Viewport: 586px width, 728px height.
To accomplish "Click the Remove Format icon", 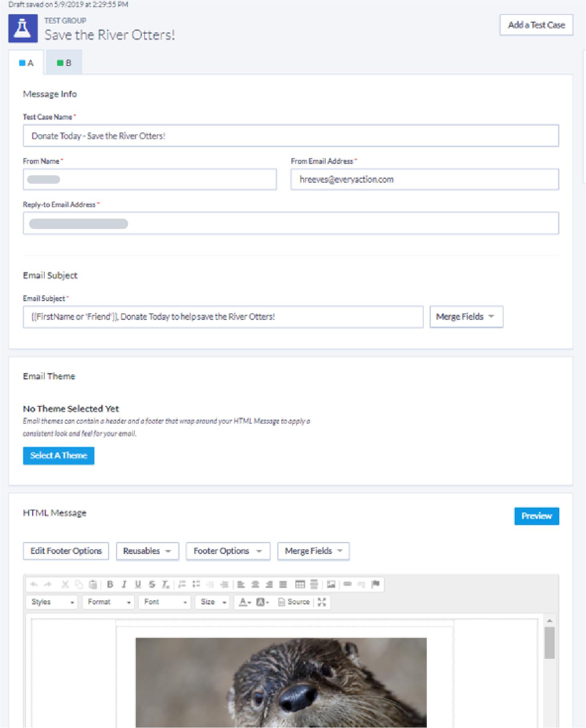I will 166,584.
